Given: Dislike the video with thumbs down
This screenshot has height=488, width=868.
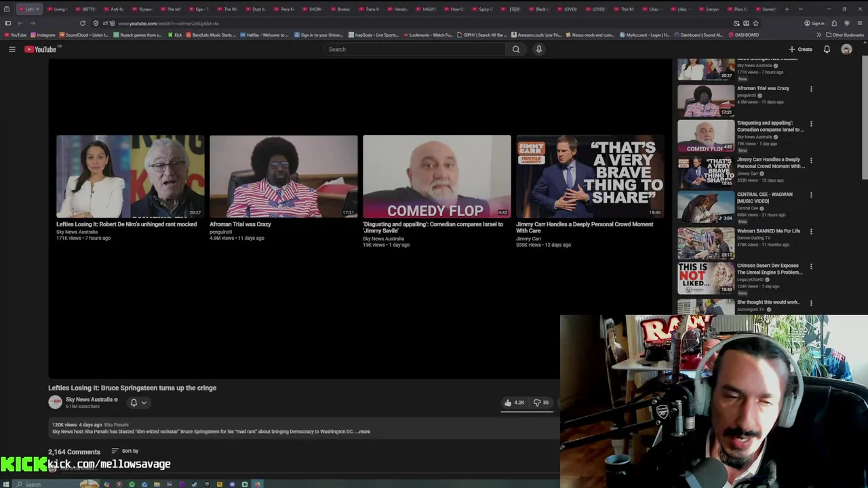Looking at the screenshot, I should pos(541,403).
